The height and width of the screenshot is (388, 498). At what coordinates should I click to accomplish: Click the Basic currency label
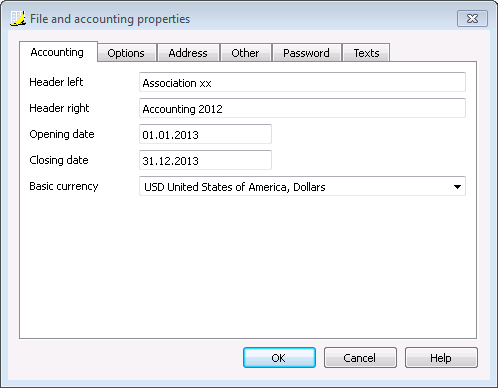coord(64,186)
